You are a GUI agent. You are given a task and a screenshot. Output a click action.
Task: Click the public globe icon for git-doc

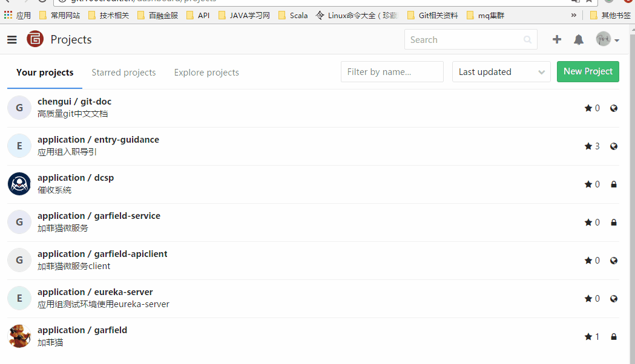[614, 108]
